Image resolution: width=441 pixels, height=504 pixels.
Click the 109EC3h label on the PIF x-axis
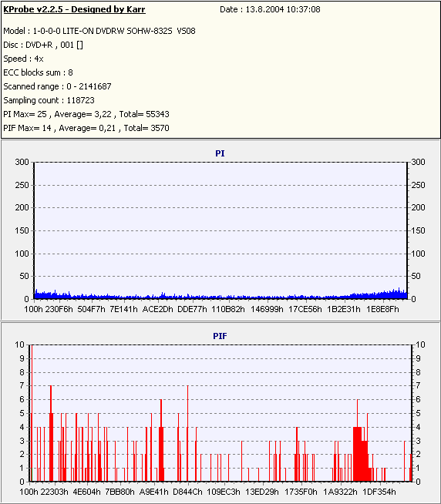[x=224, y=492]
